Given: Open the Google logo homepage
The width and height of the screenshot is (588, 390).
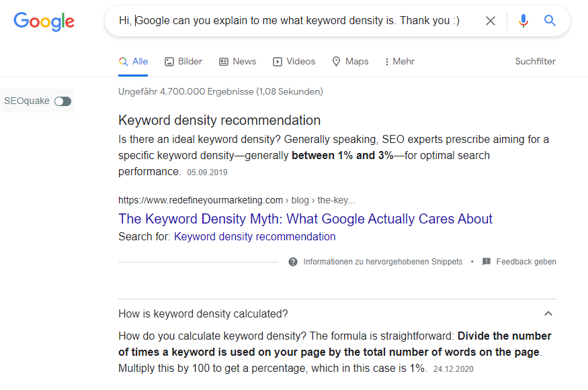Looking at the screenshot, I should 44,21.
